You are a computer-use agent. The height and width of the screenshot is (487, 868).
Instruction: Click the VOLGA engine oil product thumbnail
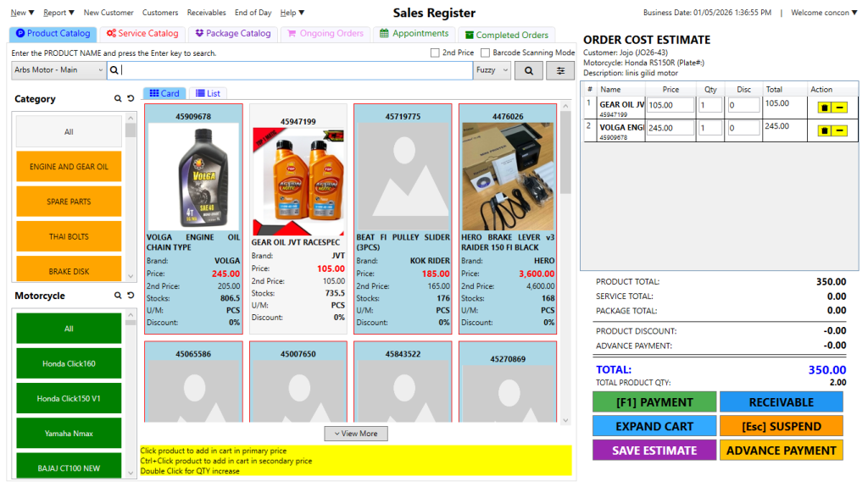click(193, 175)
